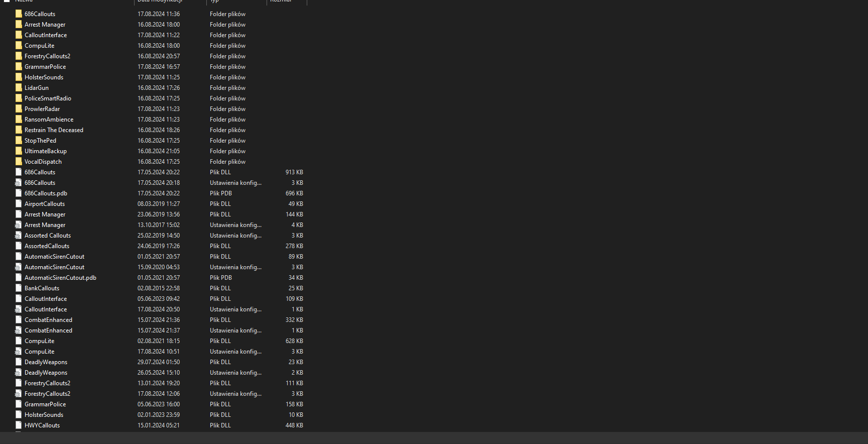The image size is (868, 444).
Task: Select the DeadlyWeapons DLL file name
Action: 46,362
